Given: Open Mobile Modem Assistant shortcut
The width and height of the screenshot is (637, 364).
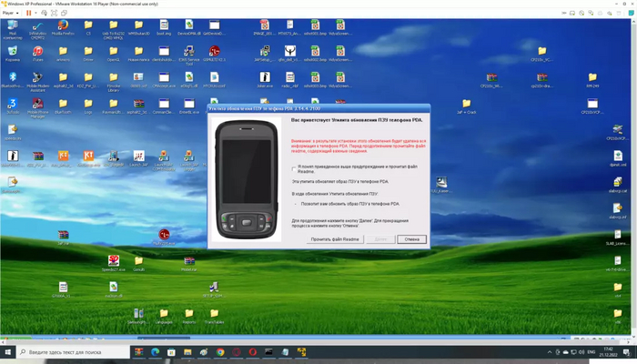Looking at the screenshot, I should coord(38,77).
